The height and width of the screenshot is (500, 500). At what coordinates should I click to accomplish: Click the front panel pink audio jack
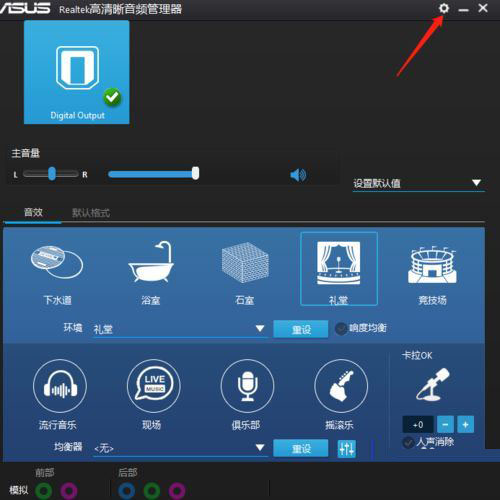pyautogui.click(x=69, y=490)
